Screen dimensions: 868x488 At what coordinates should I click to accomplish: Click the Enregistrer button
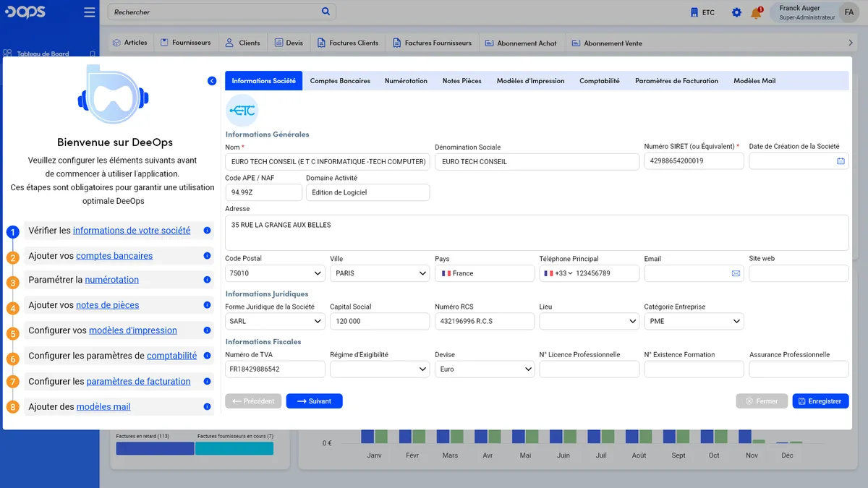click(x=820, y=401)
